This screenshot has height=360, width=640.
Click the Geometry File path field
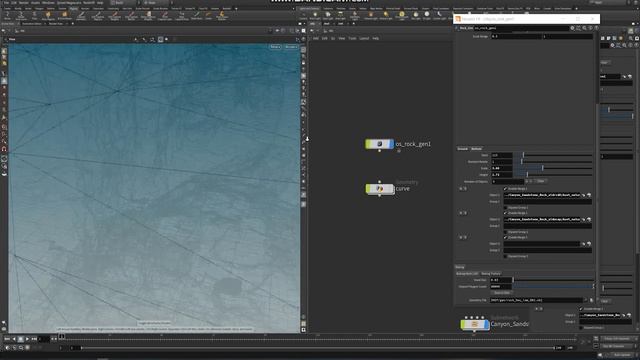(x=536, y=300)
